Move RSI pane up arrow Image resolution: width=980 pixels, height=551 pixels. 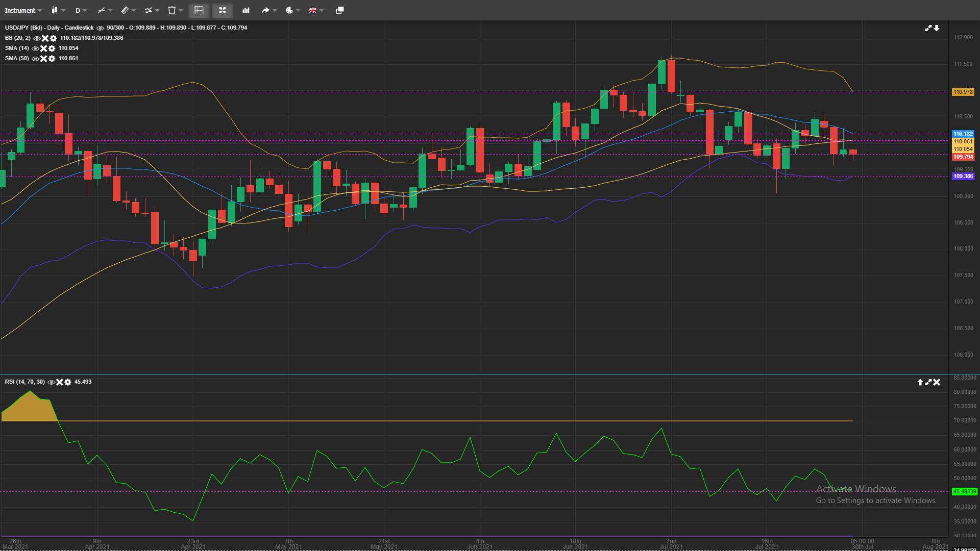point(920,382)
